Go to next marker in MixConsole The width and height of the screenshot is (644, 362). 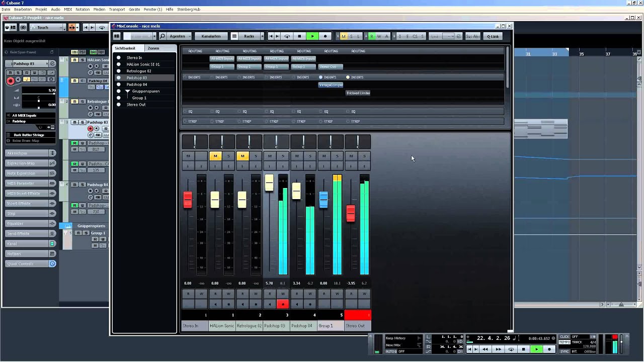277,36
